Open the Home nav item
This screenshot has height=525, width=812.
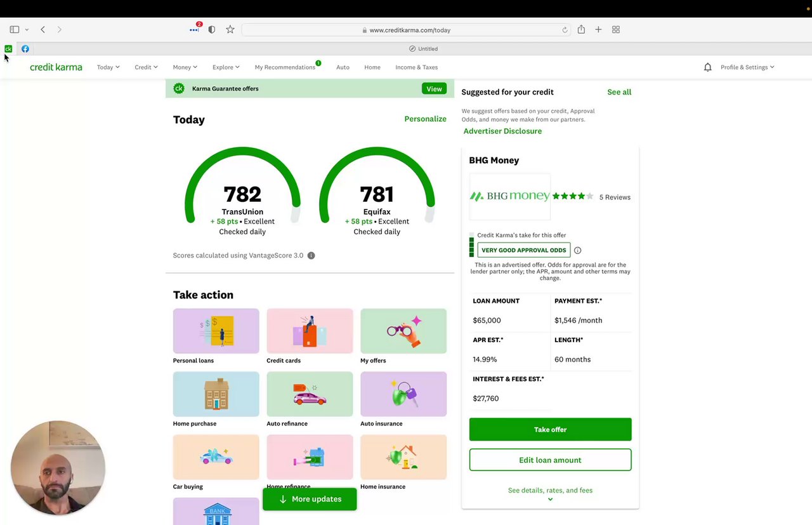[x=372, y=67]
